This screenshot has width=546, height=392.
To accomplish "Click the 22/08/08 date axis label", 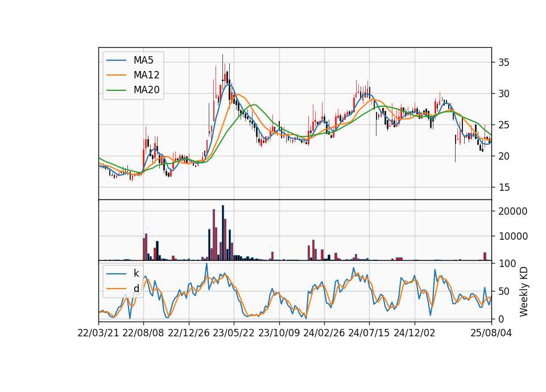I will (143, 333).
